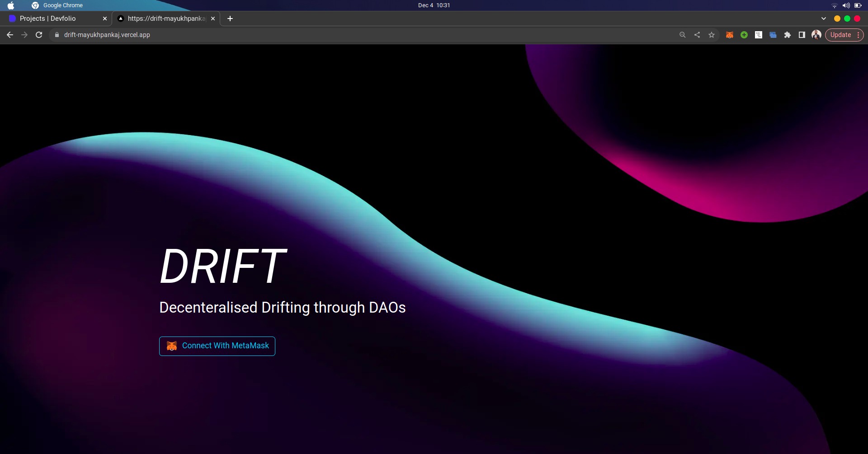Go forward in browser history

24,35
